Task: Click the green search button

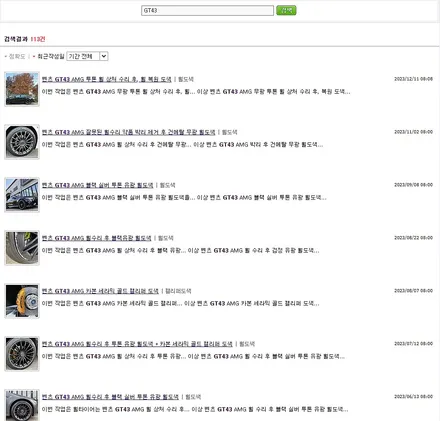Action: click(x=286, y=10)
